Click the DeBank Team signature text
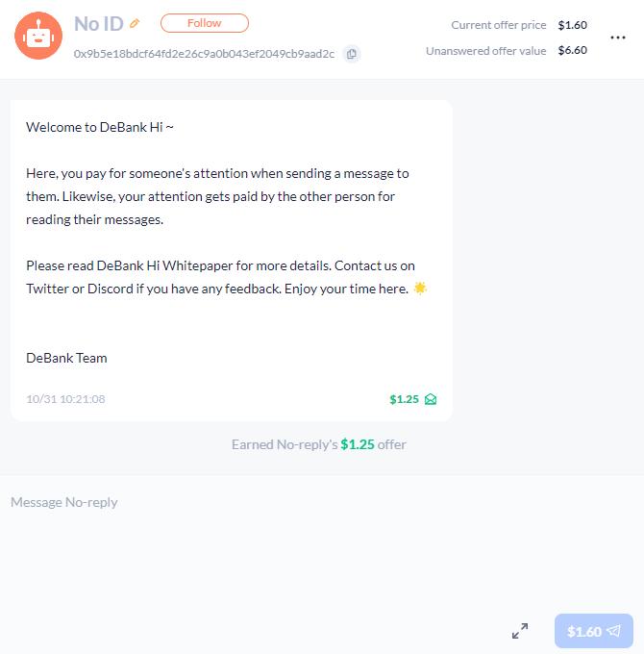This screenshot has width=644, height=654. (x=66, y=358)
